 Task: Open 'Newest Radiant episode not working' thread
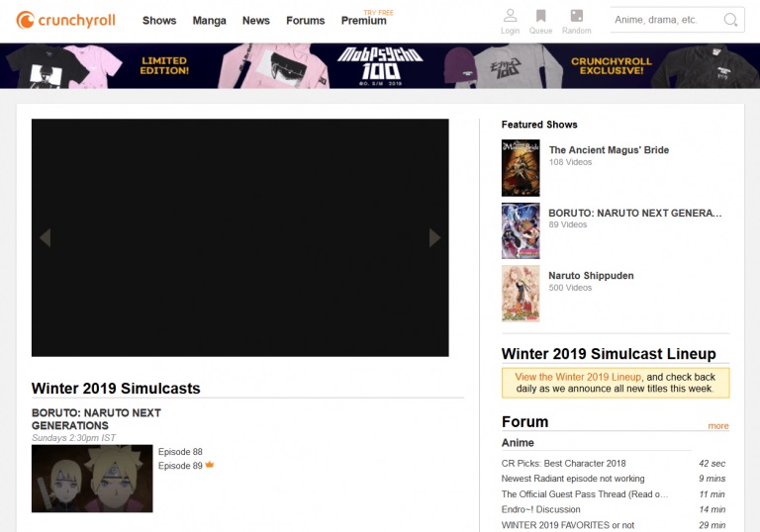(573, 479)
